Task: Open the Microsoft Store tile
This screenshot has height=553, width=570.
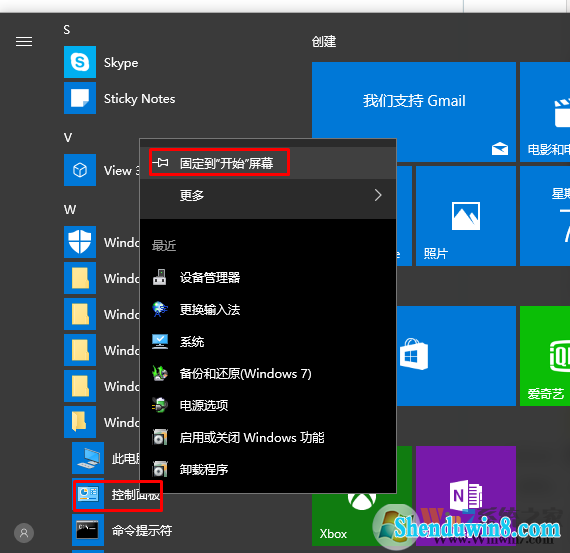Action: [x=456, y=356]
